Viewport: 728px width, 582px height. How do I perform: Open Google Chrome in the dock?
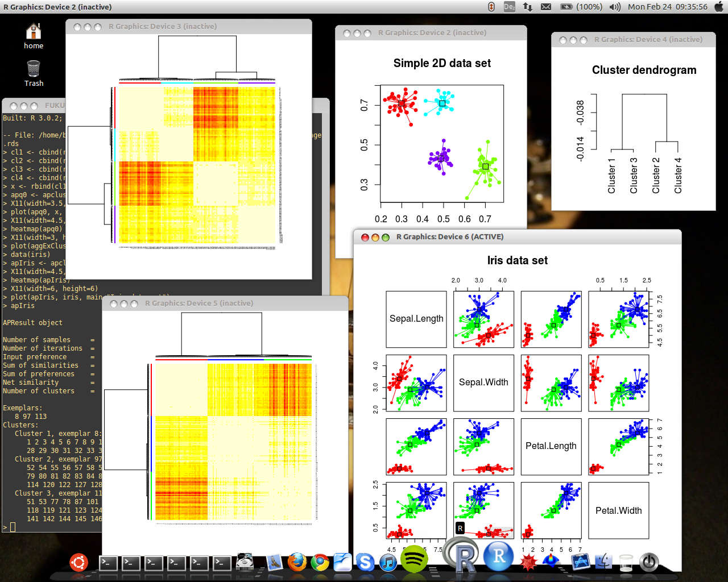pos(320,562)
